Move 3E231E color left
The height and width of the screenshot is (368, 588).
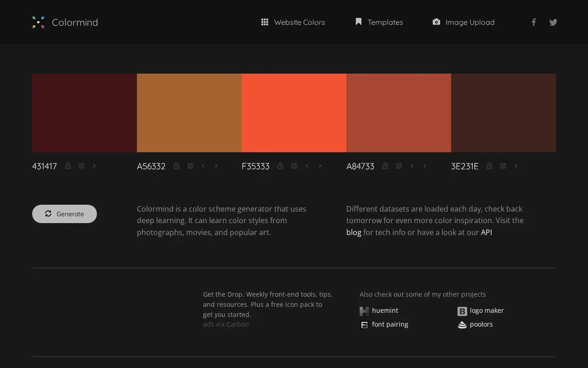point(516,166)
